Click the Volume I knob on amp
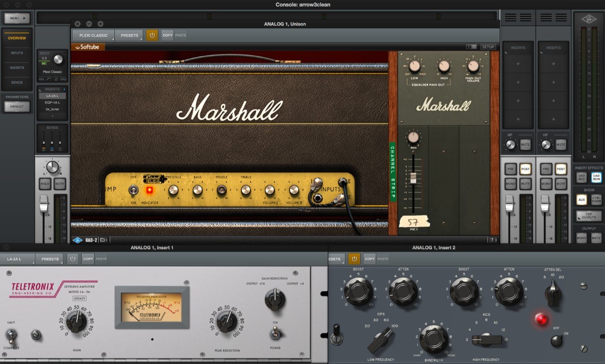This screenshot has height=364, width=605. pos(270,190)
